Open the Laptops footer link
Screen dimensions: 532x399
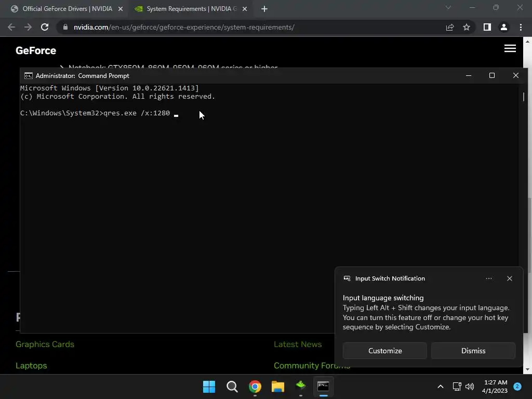(x=31, y=366)
